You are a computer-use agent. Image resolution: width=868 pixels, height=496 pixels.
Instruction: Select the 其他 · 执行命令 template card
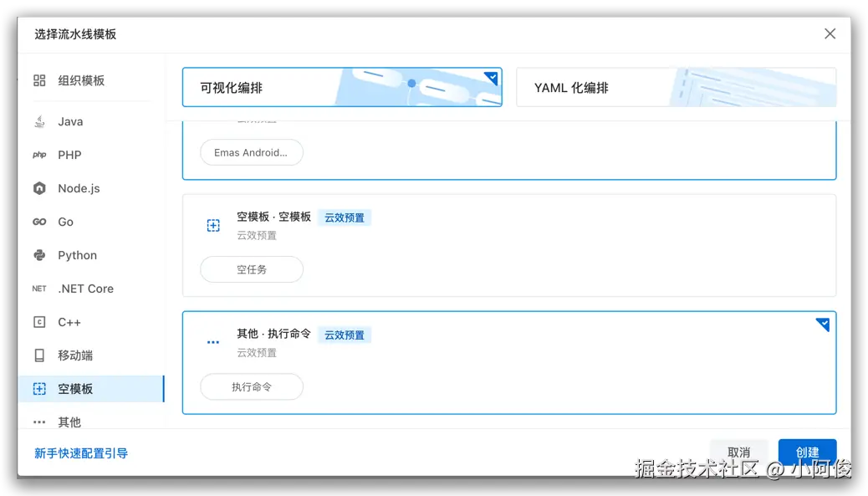click(509, 362)
